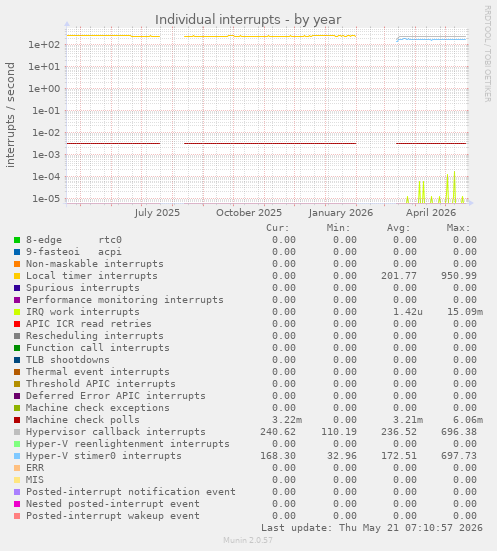Click the 'Machine check polls' legend label
The height and width of the screenshot is (551, 497).
coord(83,420)
